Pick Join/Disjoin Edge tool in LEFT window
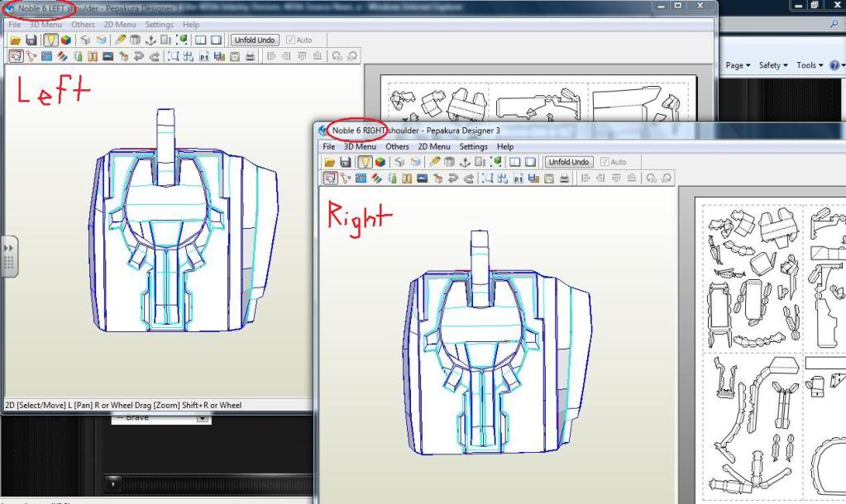This screenshot has height=504, width=846. point(31,56)
